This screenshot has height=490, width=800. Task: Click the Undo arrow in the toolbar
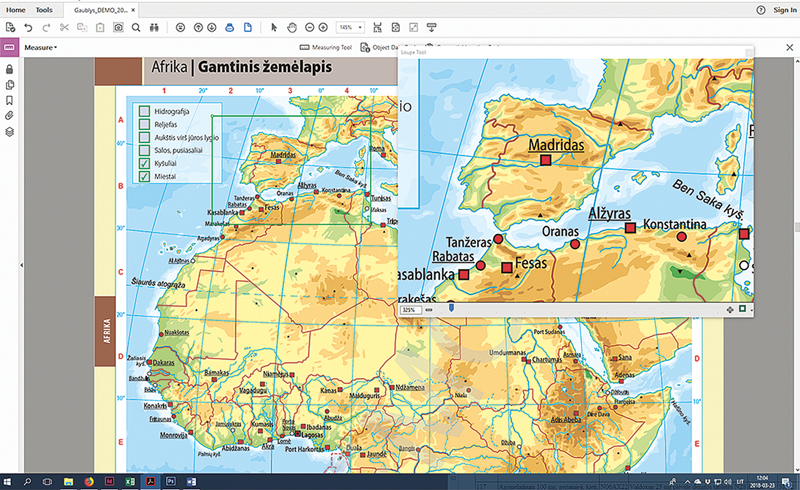29,28
